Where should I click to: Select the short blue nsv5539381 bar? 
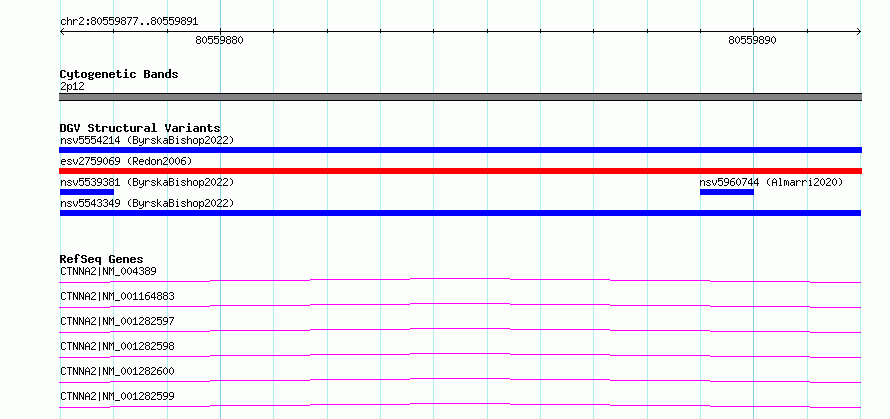[x=87, y=192]
